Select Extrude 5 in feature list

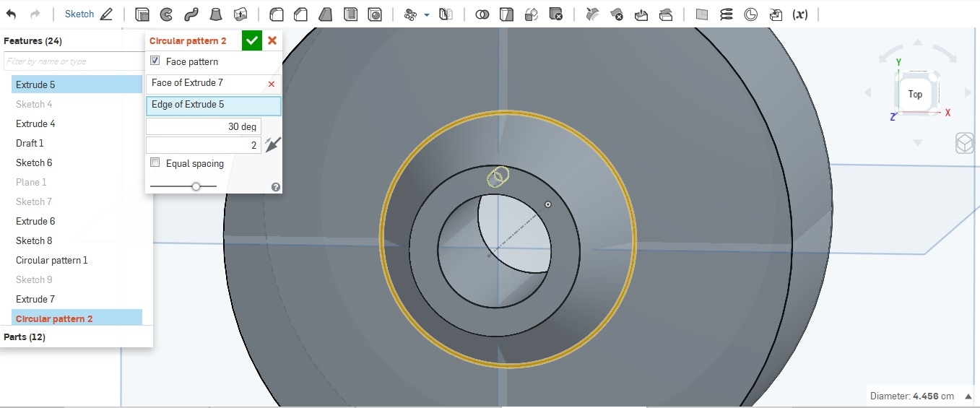click(x=77, y=84)
